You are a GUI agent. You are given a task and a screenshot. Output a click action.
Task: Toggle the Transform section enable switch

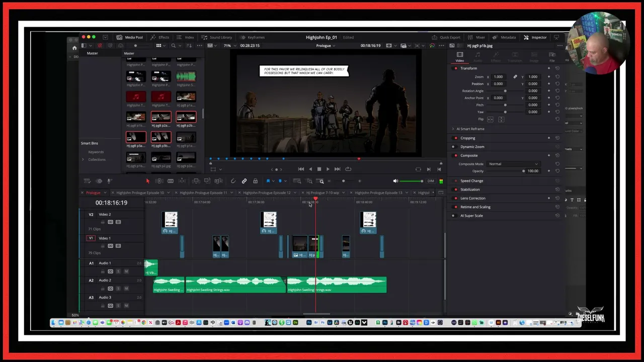point(456,68)
